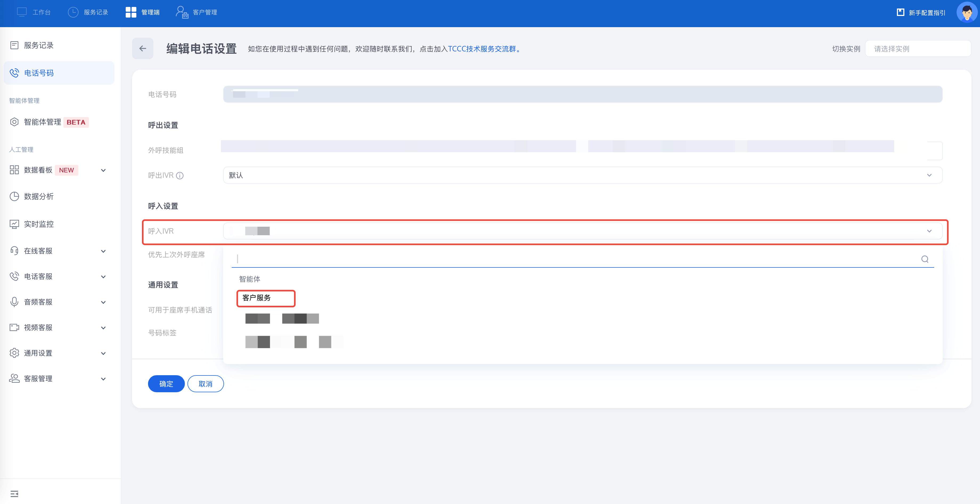Click the 确定 button

point(166,384)
